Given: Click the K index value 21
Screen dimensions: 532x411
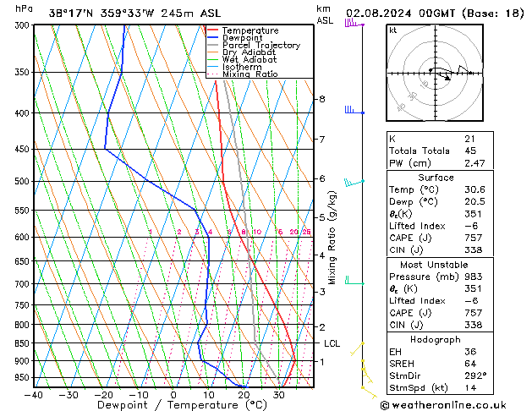Looking at the screenshot, I should click(470, 139).
